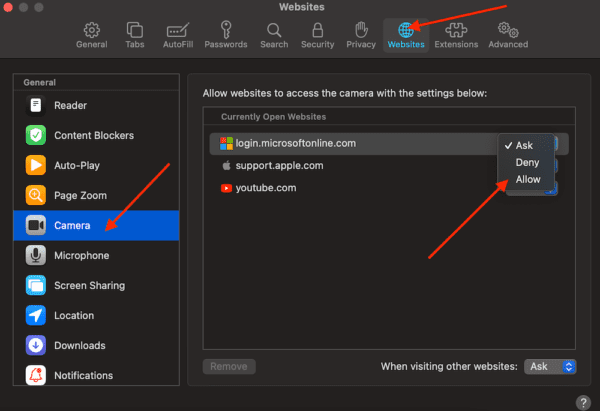Screen dimensions: 600x411
Task: Select the Auto-Play icon in sidebar
Action: (36, 165)
